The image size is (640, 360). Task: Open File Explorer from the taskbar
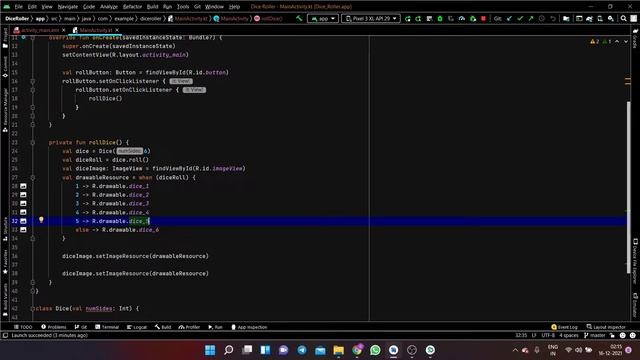338,350
